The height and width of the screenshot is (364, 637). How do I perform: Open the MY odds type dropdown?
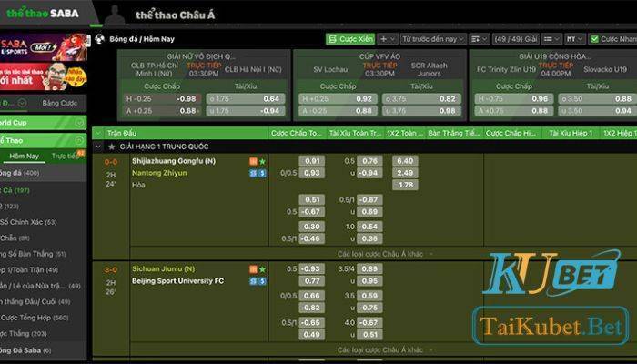coord(575,39)
